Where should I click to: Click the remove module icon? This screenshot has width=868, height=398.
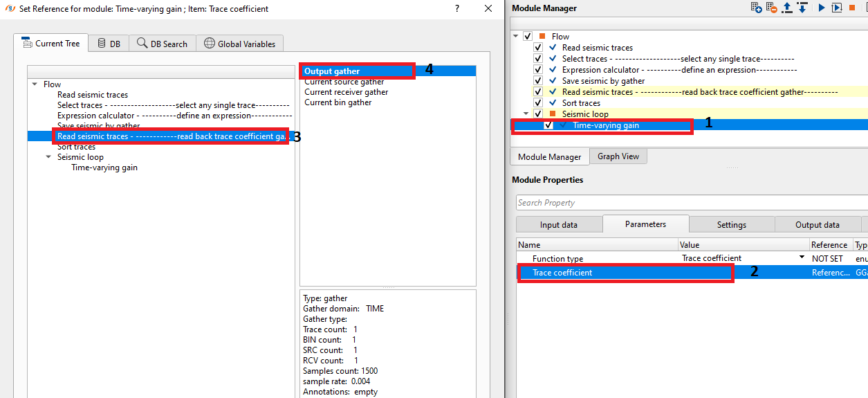tap(771, 8)
